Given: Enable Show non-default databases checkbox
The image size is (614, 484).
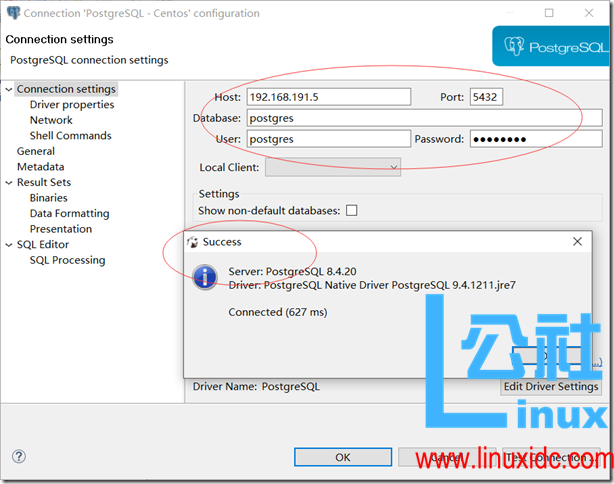Looking at the screenshot, I should tap(351, 211).
